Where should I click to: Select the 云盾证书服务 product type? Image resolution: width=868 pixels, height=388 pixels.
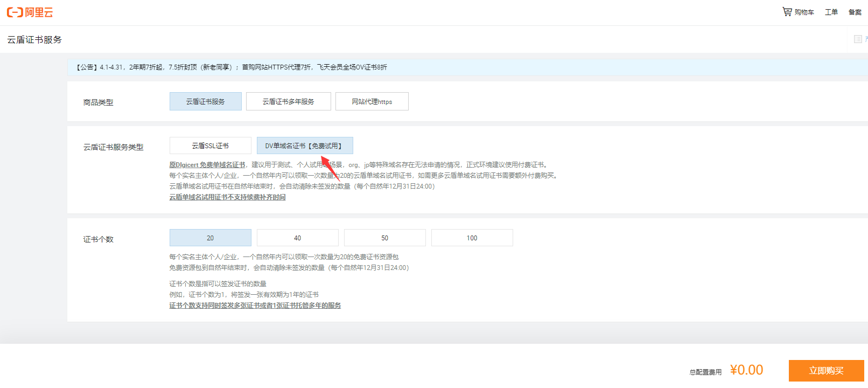(x=206, y=101)
